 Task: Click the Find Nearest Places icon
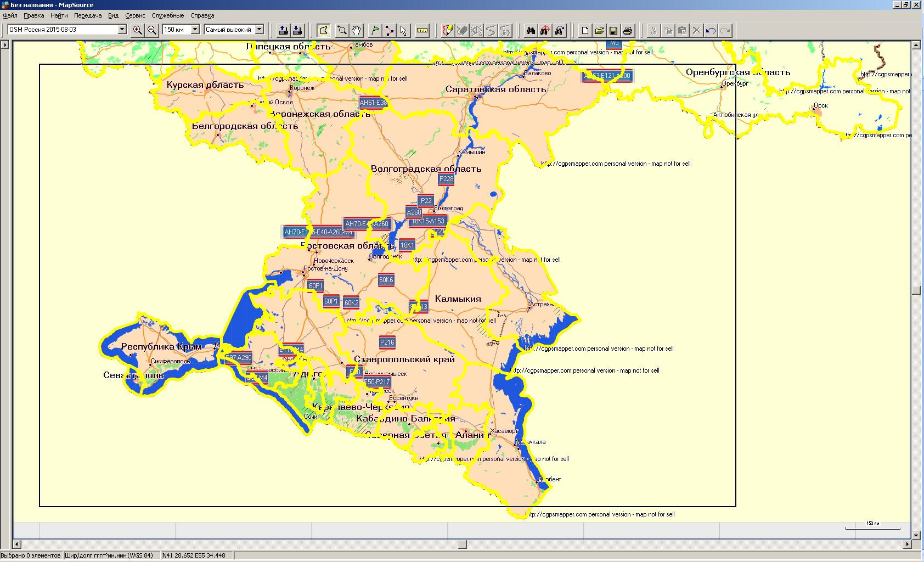tap(545, 30)
